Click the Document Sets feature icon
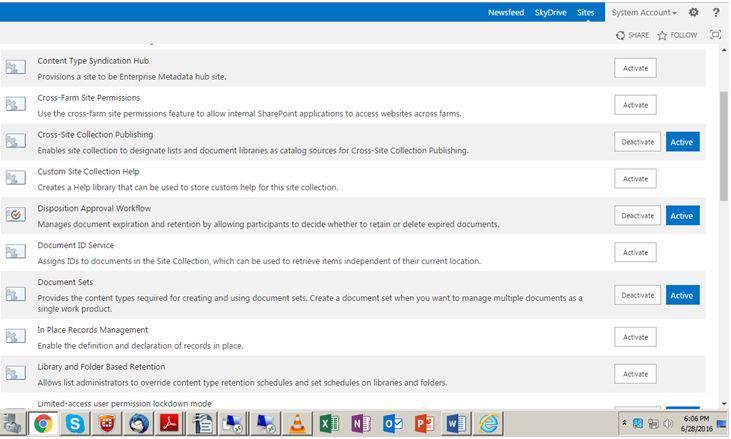Image resolution: width=731 pixels, height=439 pixels. [15, 294]
